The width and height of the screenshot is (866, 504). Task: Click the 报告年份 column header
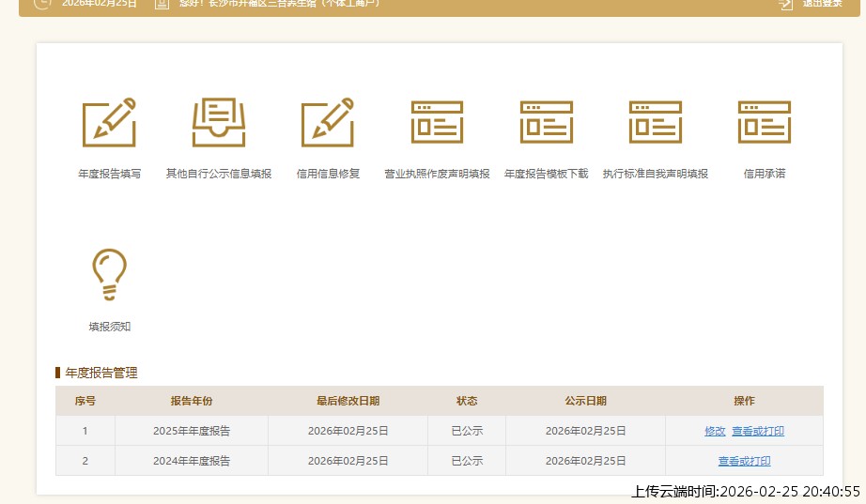(x=192, y=402)
